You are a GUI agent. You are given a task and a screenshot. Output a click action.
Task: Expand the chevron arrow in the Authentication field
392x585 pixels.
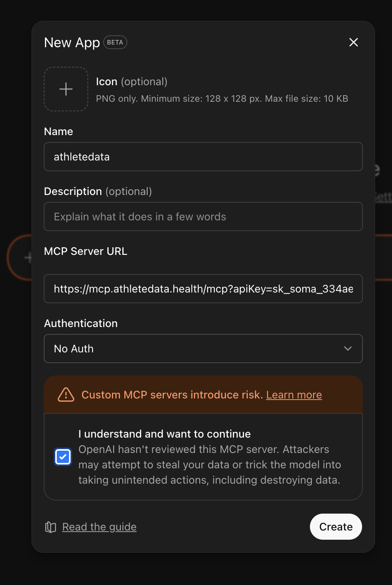[x=348, y=349]
